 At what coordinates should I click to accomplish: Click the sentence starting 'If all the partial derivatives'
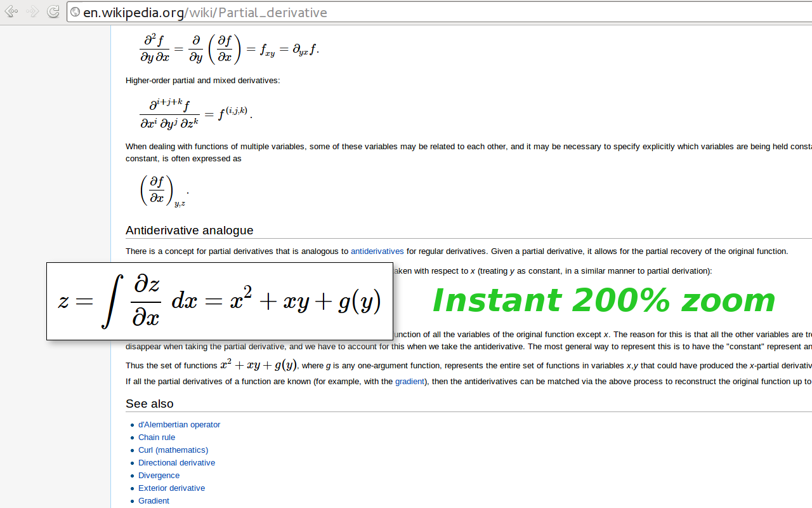tap(469, 382)
